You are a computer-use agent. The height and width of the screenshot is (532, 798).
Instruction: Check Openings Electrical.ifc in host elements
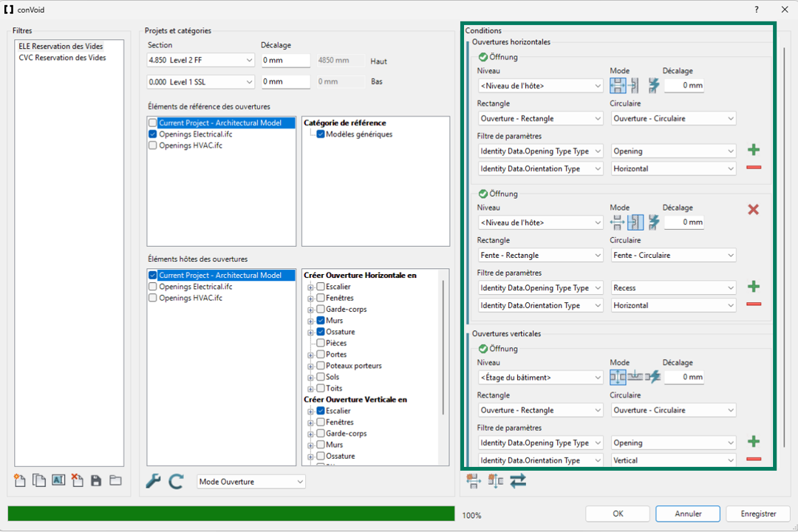click(153, 287)
